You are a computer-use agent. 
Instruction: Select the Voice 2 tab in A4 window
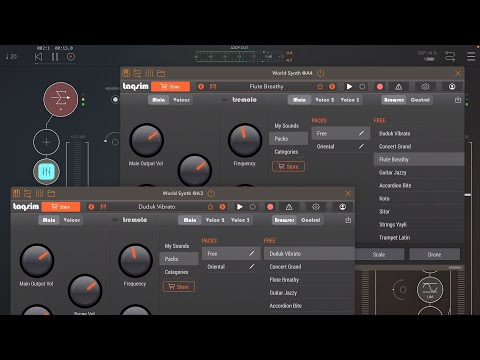[x=324, y=100]
